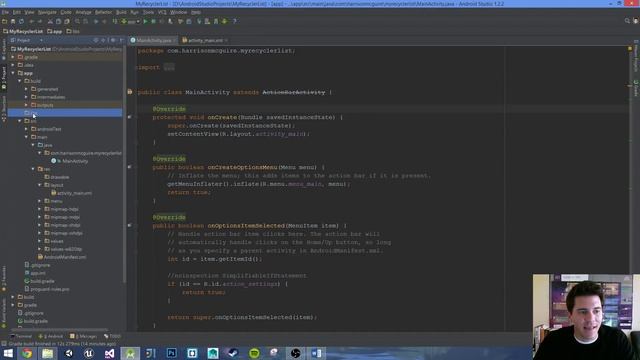
Task: Click the Gradle tool tab on right edge
Action: [x=636, y=88]
